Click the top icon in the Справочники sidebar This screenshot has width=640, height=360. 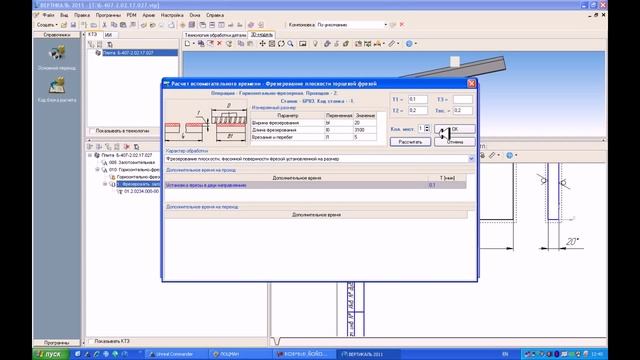coord(57,53)
